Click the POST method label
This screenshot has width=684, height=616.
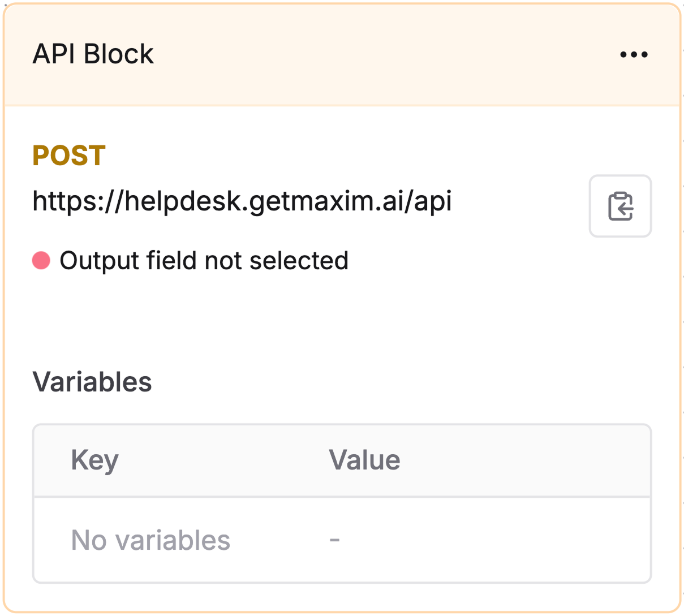(69, 156)
